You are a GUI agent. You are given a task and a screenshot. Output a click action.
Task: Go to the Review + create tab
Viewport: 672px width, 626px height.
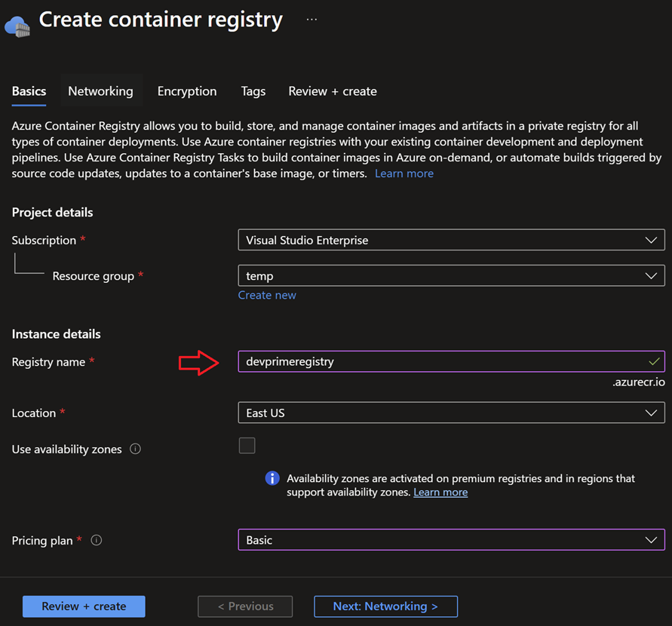click(x=332, y=91)
